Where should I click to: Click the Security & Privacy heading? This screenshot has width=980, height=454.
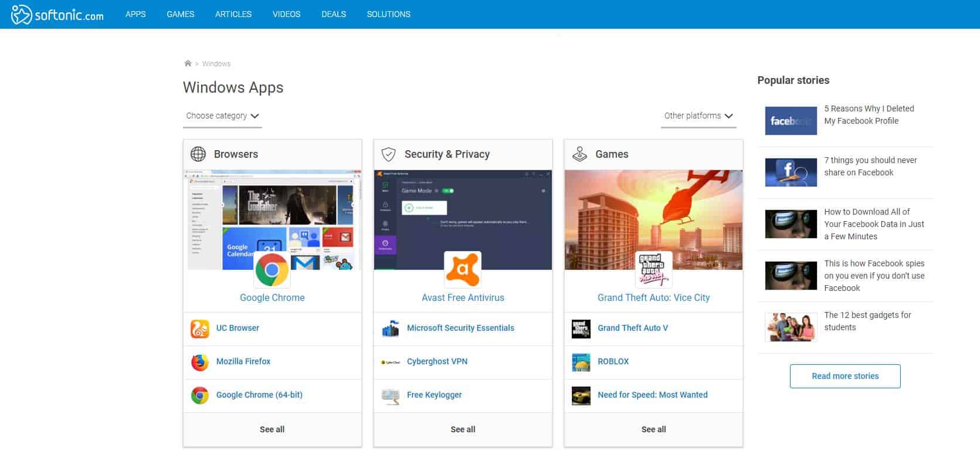(x=447, y=154)
